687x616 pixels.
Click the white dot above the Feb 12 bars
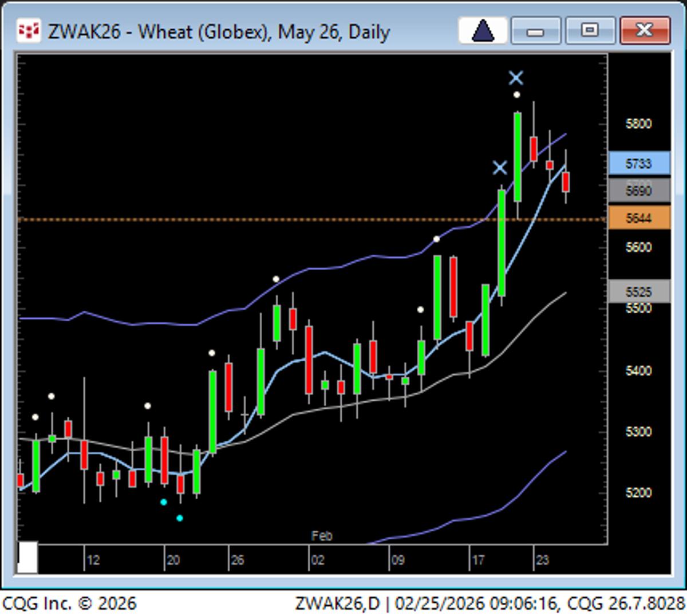52,396
